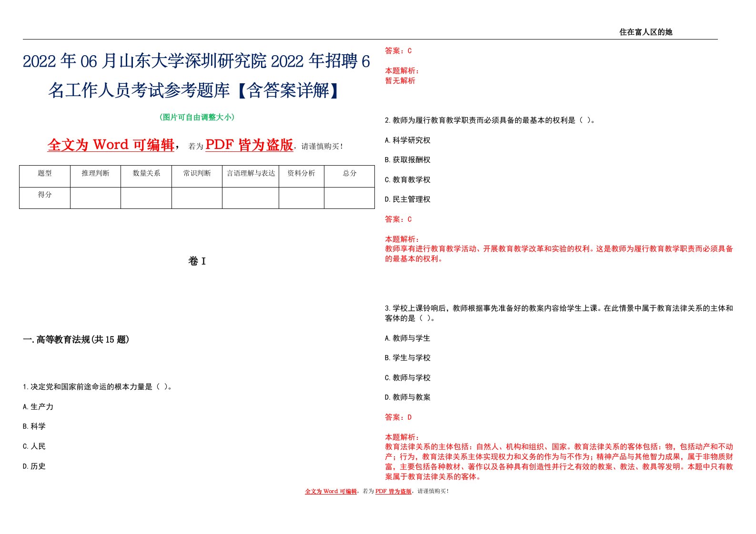This screenshot has width=756, height=534.
Task: Click the footer text 请谨慎购买
Action: (x=433, y=491)
